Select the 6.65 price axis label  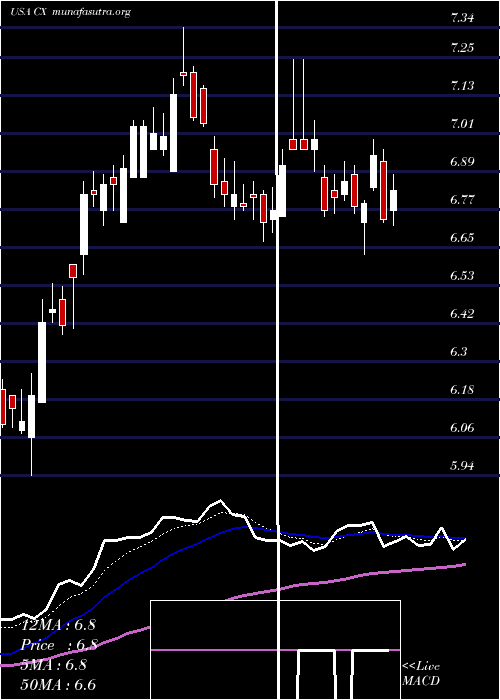(x=462, y=238)
